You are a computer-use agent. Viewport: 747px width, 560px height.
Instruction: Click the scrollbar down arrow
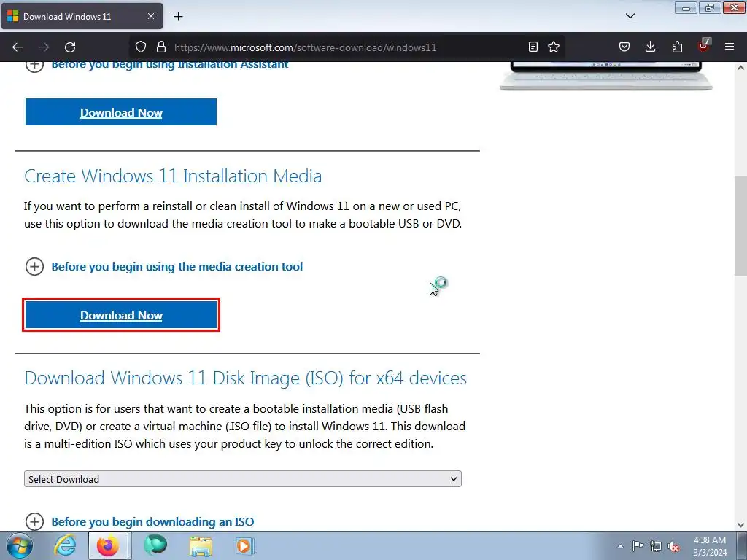741,525
